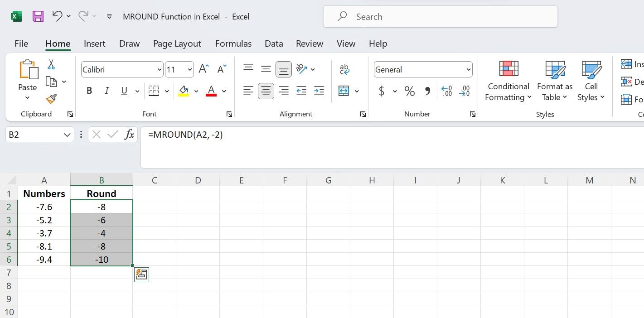Viewport: 644px width, 318px height.
Task: Click the Insert Function fx icon
Action: [130, 135]
